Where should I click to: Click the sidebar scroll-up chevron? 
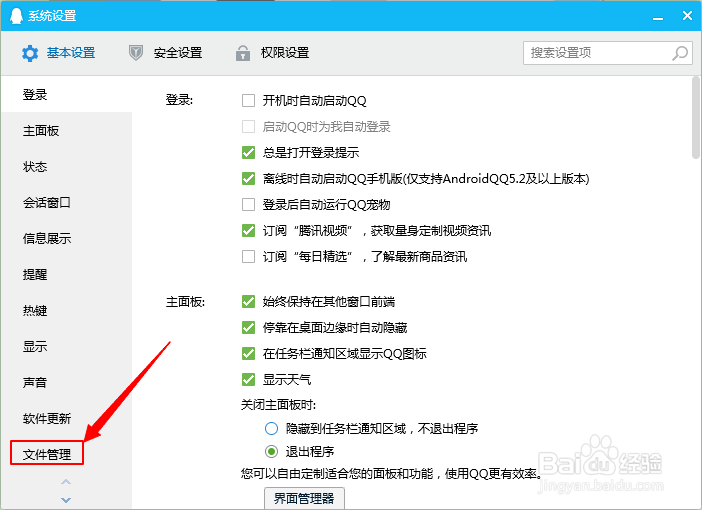tap(66, 482)
